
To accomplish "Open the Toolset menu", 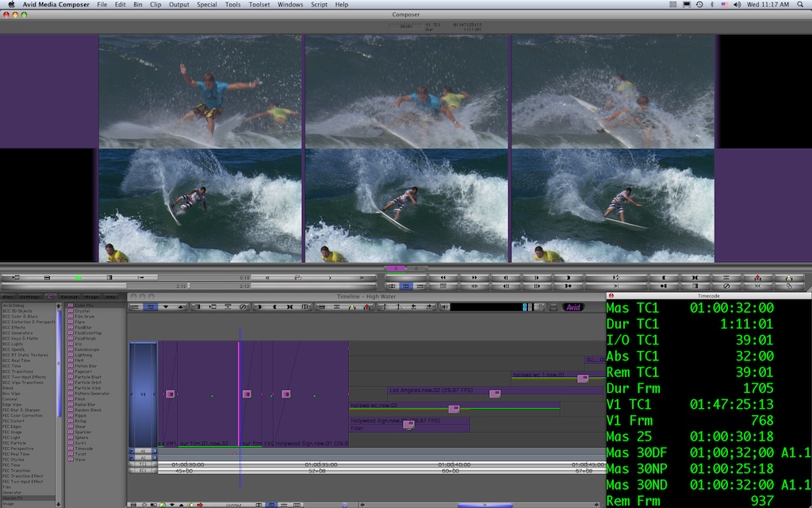I will (x=259, y=5).
